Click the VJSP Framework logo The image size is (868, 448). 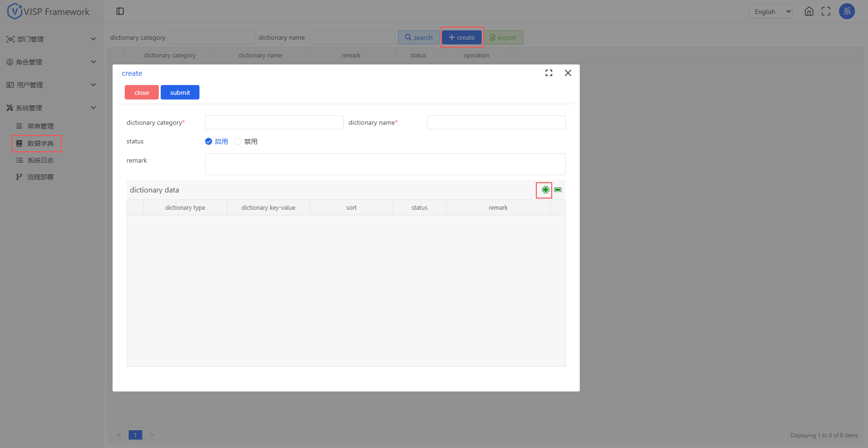(49, 11)
